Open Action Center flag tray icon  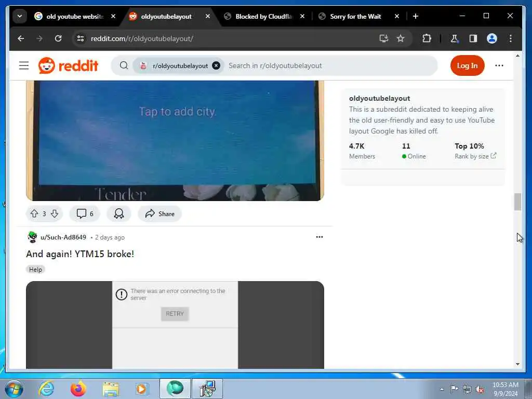[454, 389]
